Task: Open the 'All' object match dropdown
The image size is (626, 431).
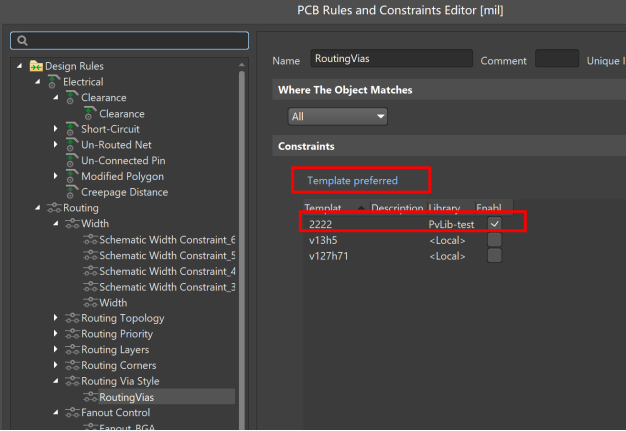Action: coord(337,116)
